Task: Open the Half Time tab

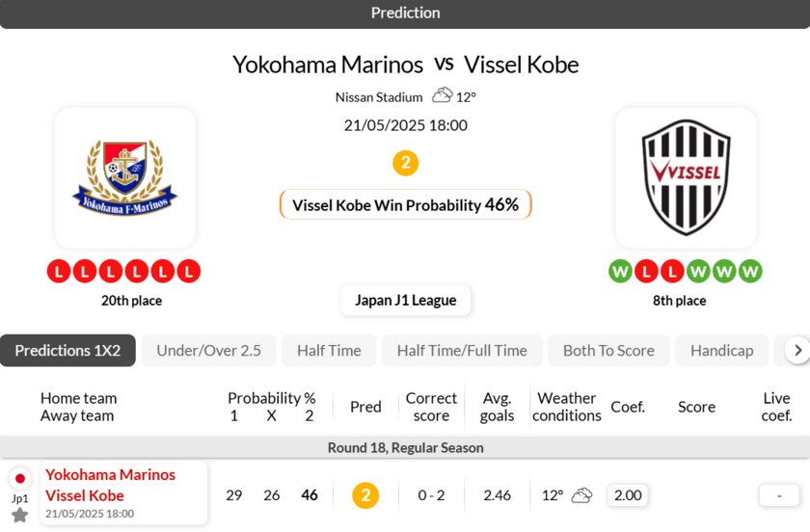Action: (x=329, y=351)
